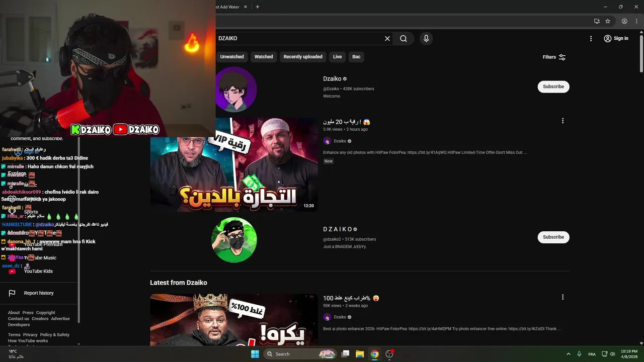Click the page vertical scrollbar
The height and width of the screenshot is (362, 644).
(x=641, y=53)
